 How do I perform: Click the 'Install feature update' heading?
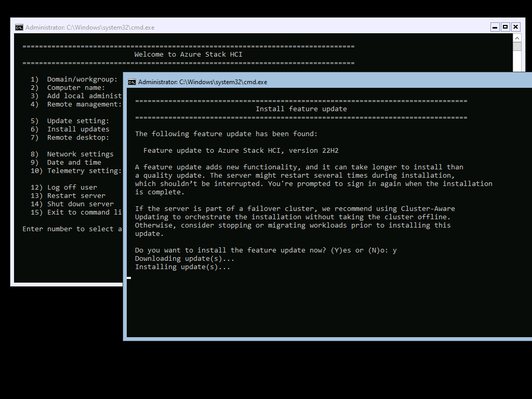coord(301,109)
